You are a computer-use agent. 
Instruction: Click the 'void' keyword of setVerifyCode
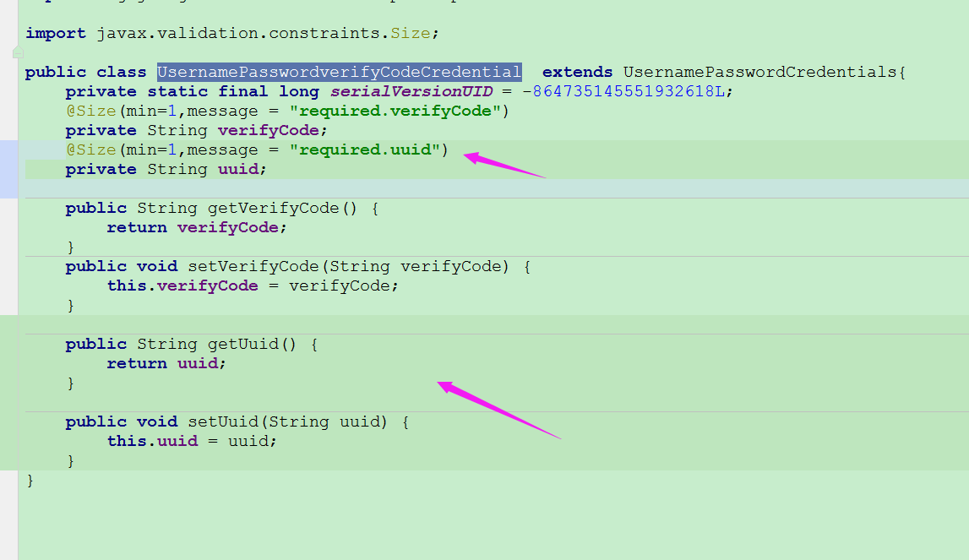[x=157, y=266]
